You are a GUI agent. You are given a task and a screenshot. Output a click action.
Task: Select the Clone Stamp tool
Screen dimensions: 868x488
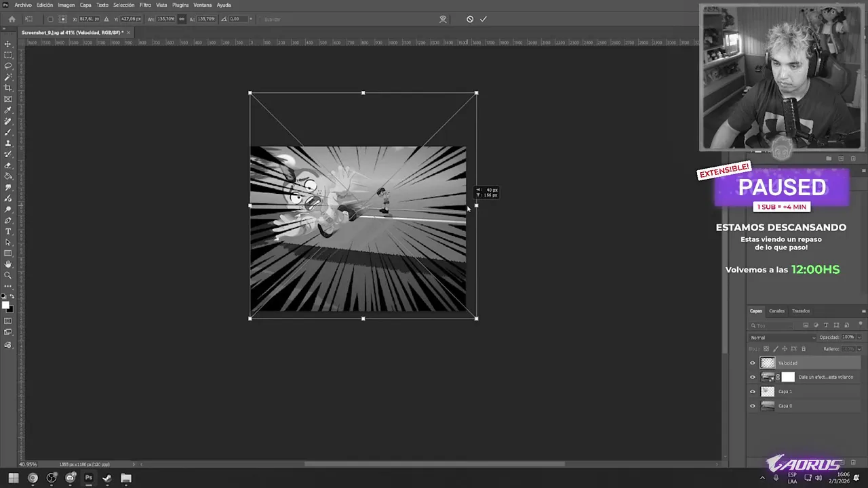(x=8, y=143)
